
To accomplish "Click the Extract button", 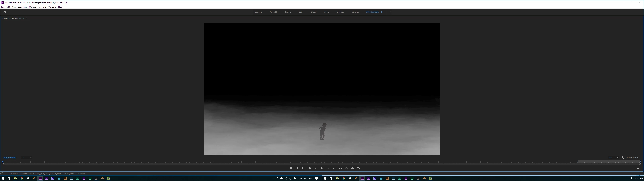I will (x=346, y=168).
